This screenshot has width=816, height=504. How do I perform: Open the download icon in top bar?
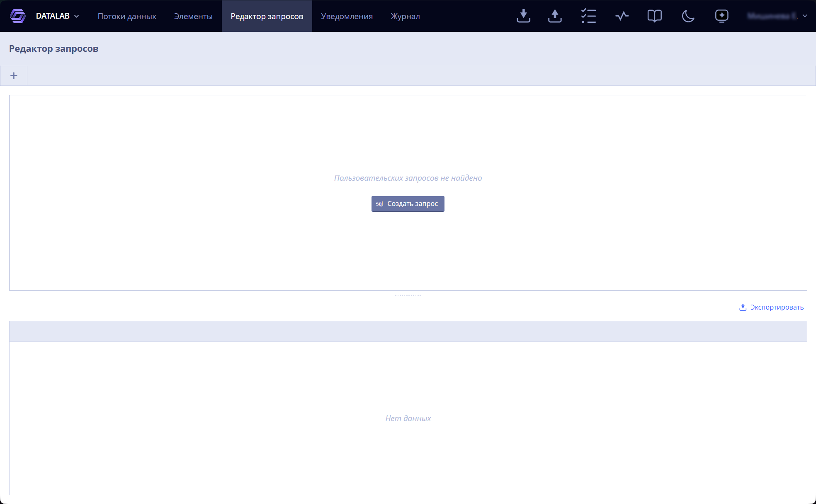523,16
